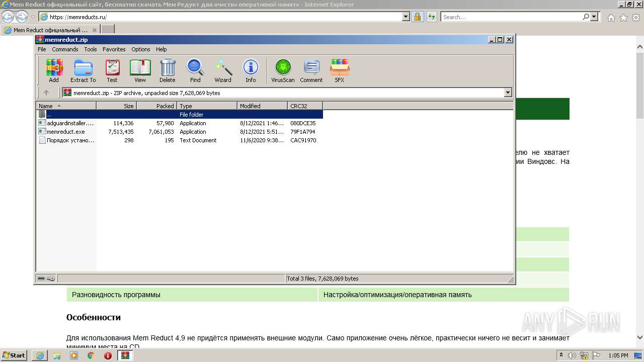This screenshot has height=362, width=644.
Task: Open the Tools menu
Action: (91, 49)
